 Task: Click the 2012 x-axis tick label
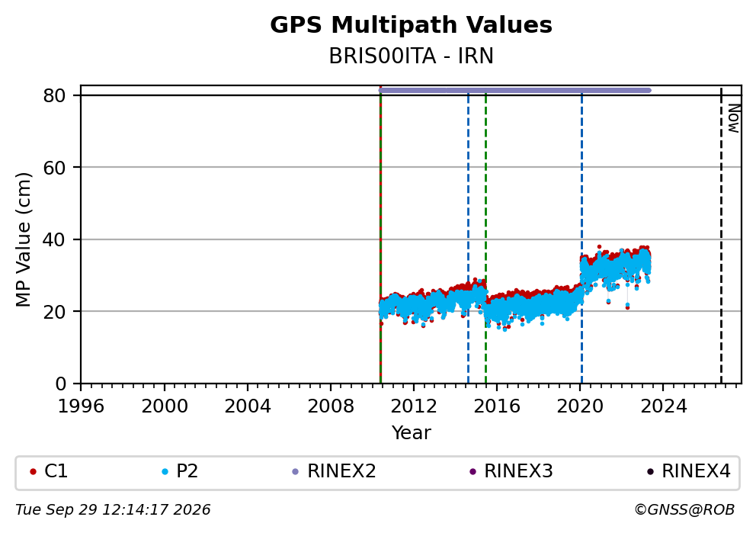(x=414, y=406)
